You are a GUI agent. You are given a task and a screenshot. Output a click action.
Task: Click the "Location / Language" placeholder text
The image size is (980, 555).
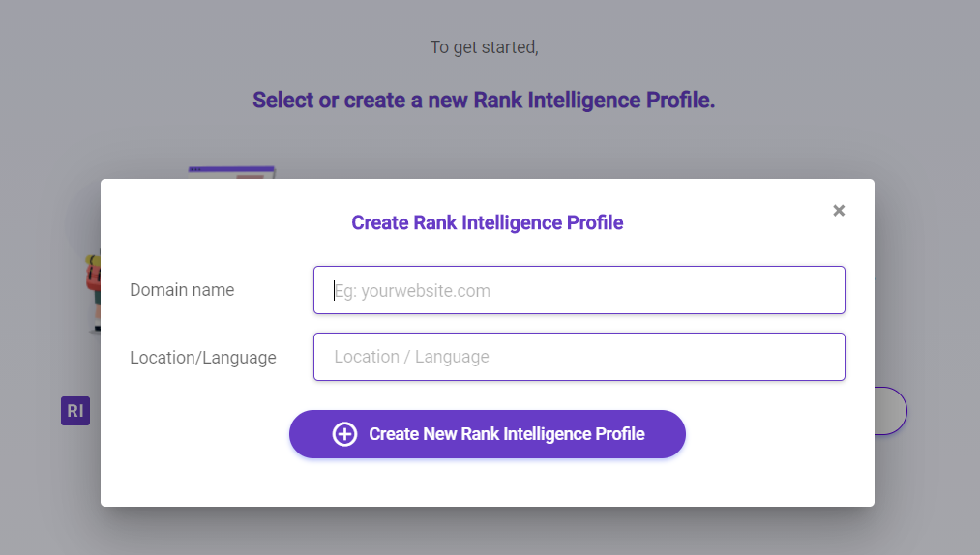pyautogui.click(x=411, y=357)
